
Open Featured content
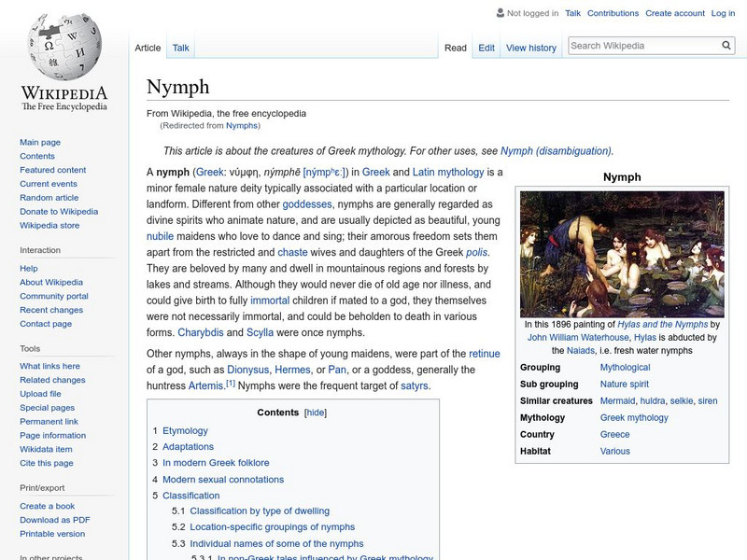(53, 170)
